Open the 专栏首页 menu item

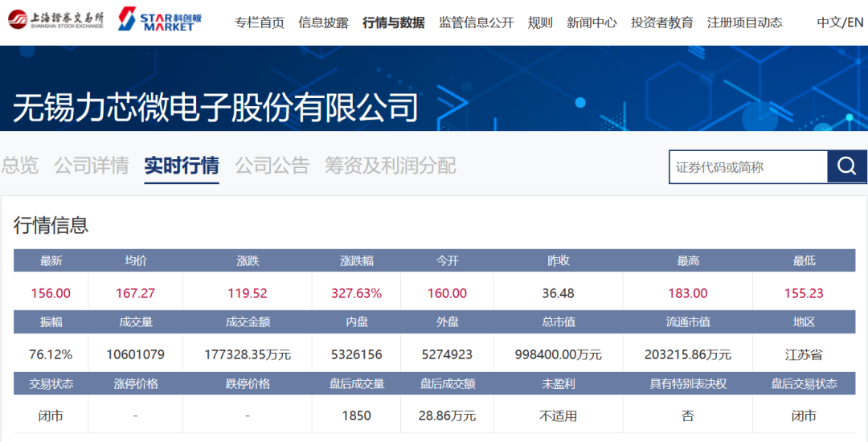tap(259, 23)
